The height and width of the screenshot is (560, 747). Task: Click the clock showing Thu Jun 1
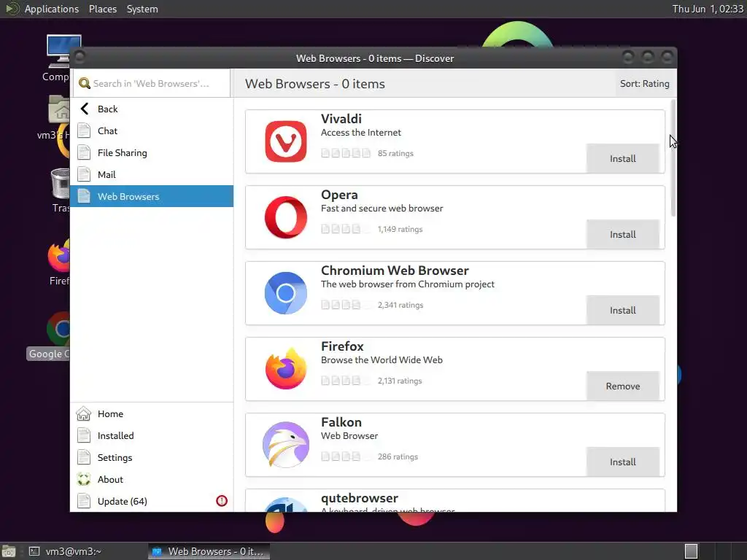pyautogui.click(x=708, y=9)
